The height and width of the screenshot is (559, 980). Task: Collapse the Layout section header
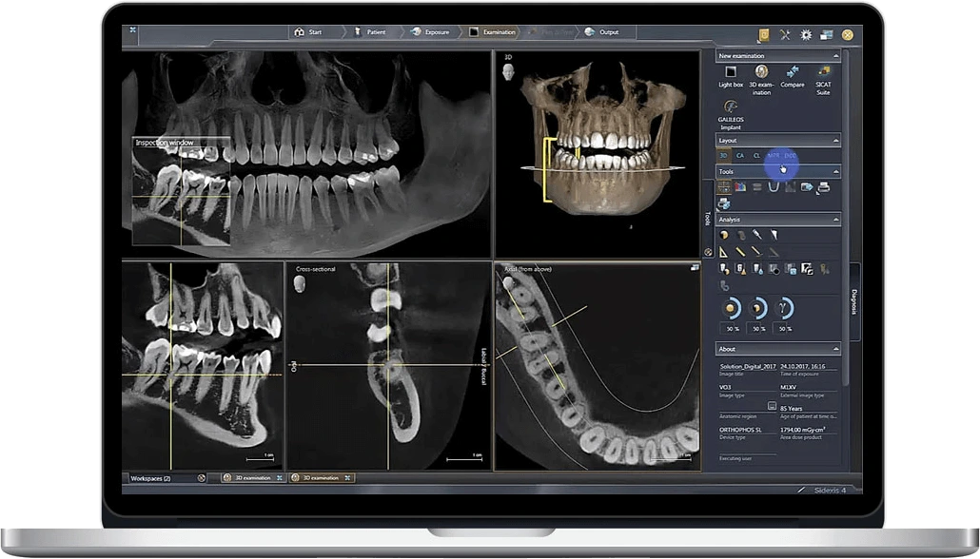(835, 140)
